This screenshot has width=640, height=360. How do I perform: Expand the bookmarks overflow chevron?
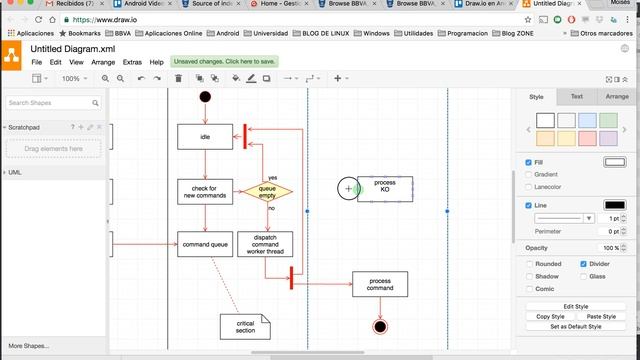point(564,33)
